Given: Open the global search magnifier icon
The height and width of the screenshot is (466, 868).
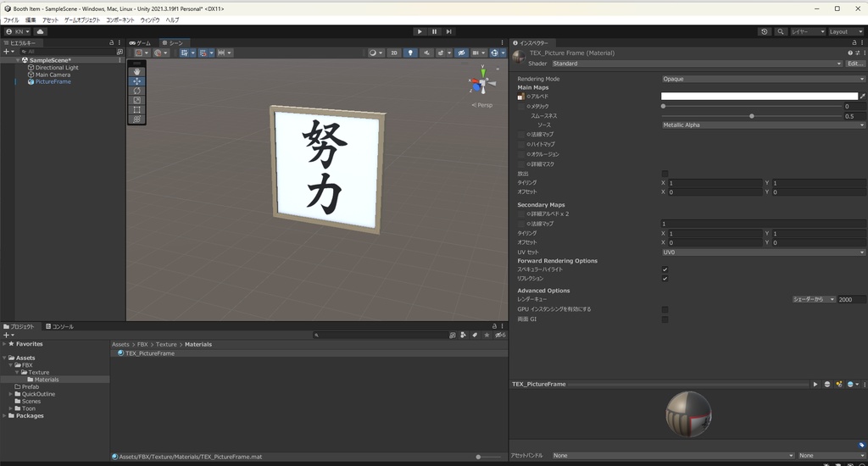Looking at the screenshot, I should pos(781,31).
